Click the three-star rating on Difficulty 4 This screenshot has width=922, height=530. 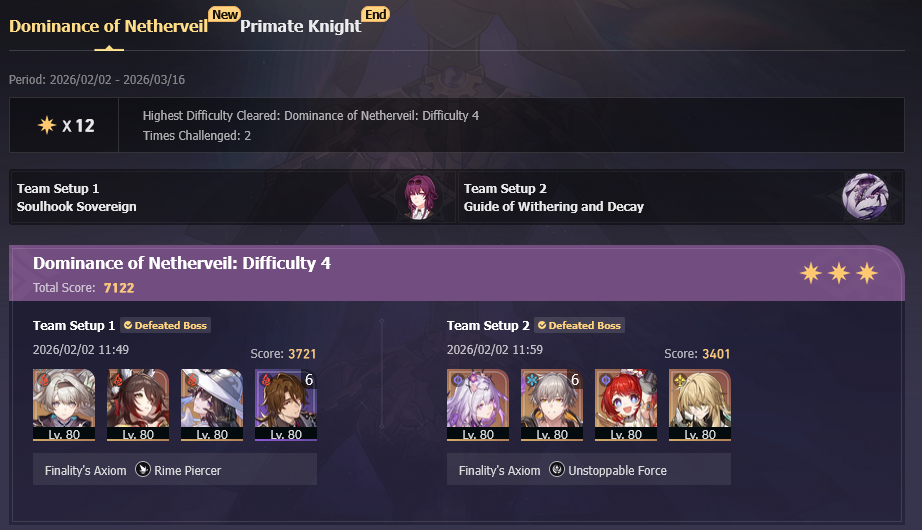[x=839, y=273]
